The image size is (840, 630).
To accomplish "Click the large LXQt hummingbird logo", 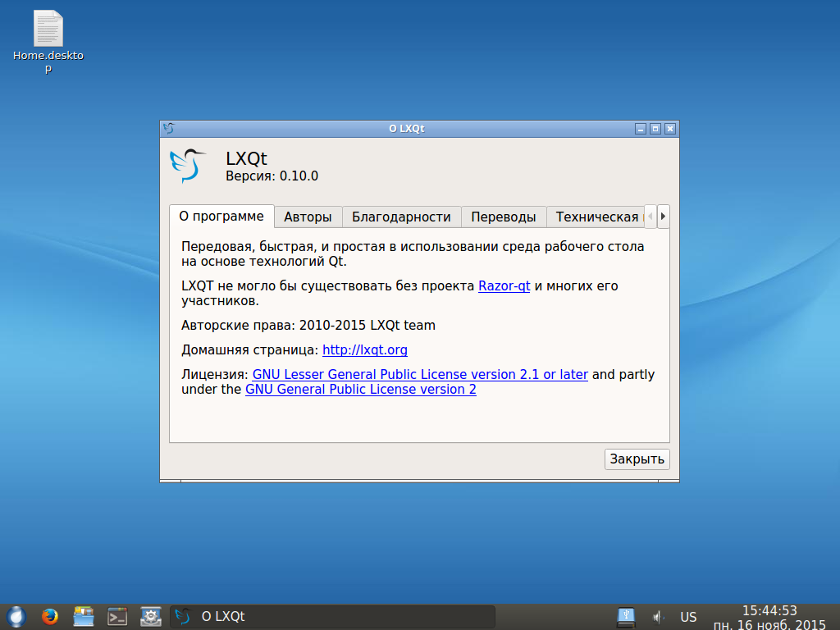I will point(187,166).
